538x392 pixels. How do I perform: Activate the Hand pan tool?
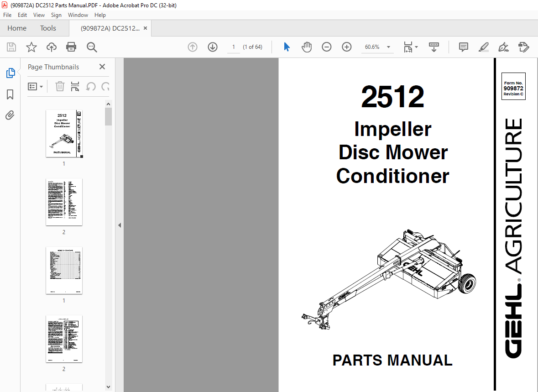(x=306, y=47)
